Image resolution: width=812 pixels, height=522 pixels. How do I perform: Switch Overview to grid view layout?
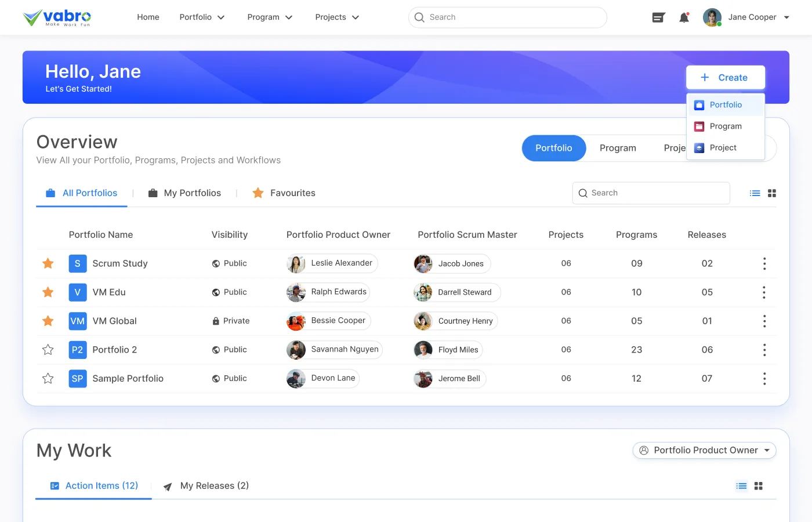(772, 193)
